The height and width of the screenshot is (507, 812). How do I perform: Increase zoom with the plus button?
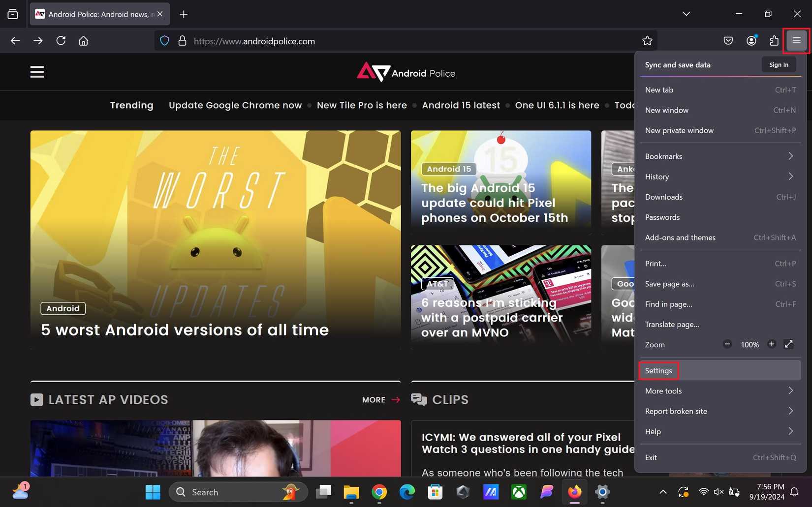pyautogui.click(x=772, y=344)
